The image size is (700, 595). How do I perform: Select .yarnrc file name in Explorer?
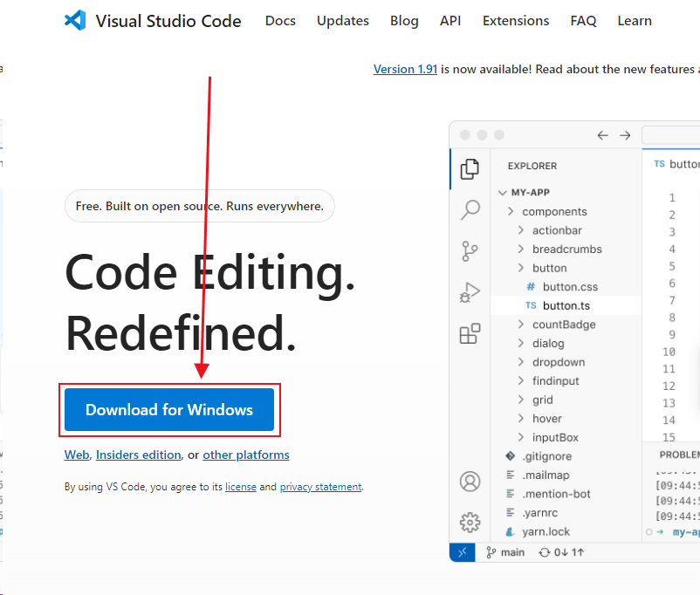(539, 513)
